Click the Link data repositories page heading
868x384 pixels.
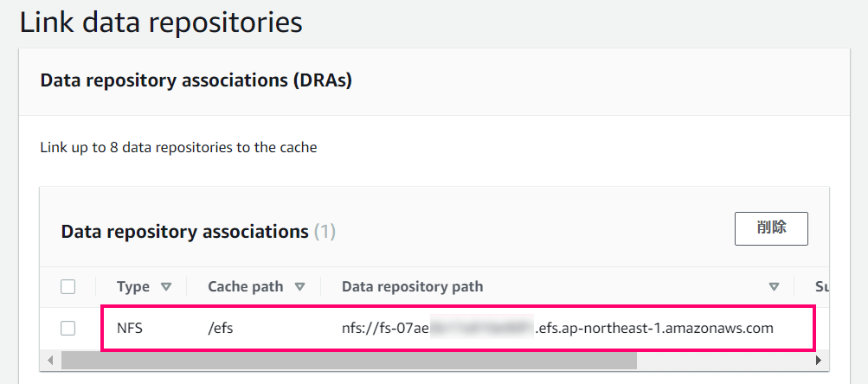[161, 23]
